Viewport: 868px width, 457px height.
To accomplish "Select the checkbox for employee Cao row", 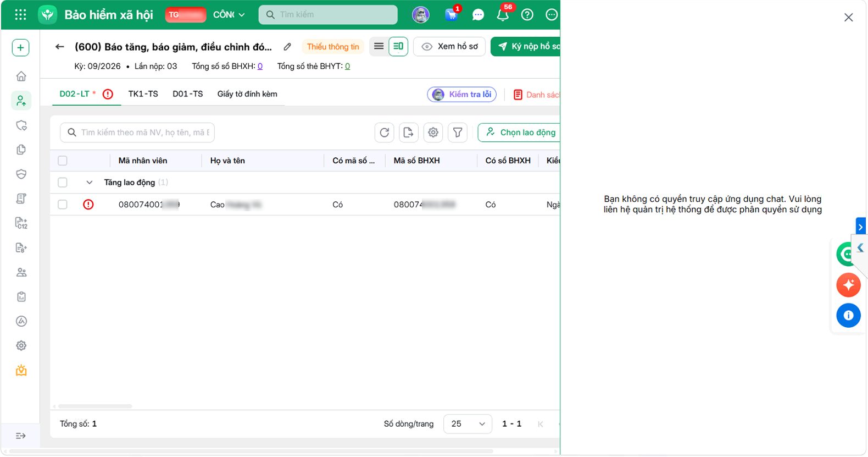I will (x=63, y=205).
